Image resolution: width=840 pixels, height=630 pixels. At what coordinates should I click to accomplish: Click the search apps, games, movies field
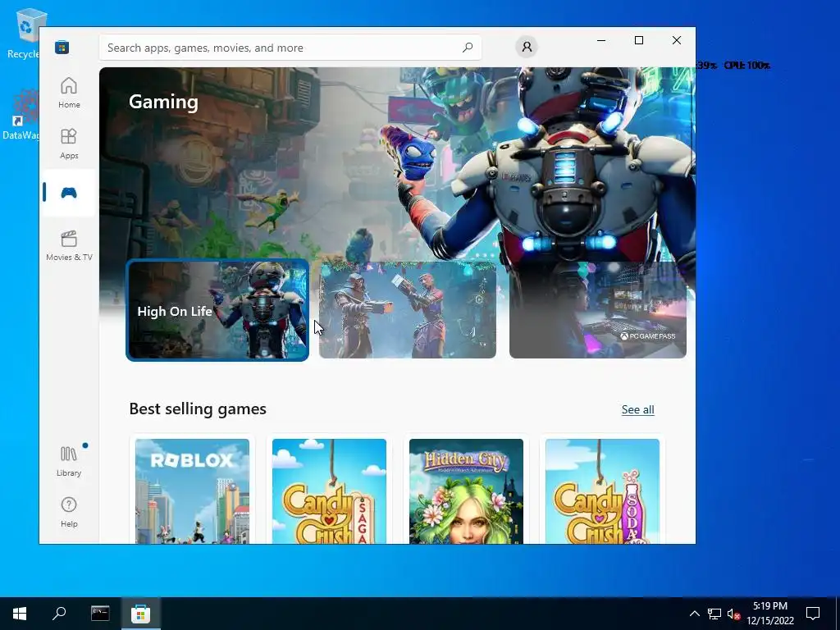point(290,48)
